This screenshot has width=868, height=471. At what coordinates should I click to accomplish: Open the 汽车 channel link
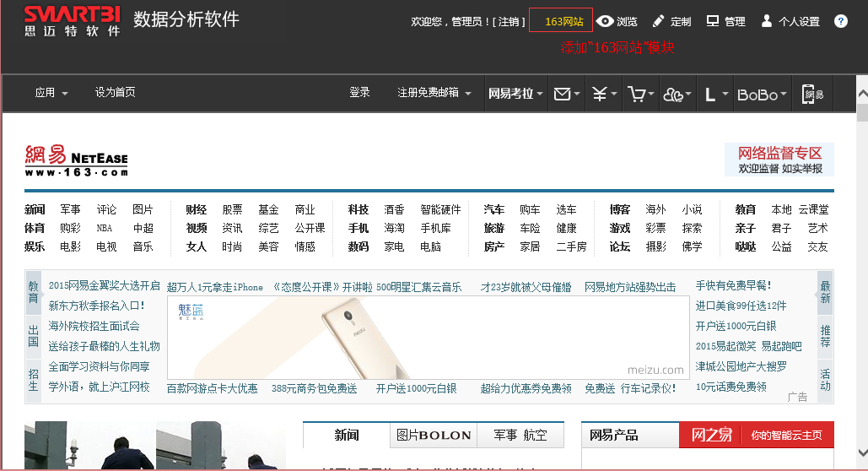point(493,209)
